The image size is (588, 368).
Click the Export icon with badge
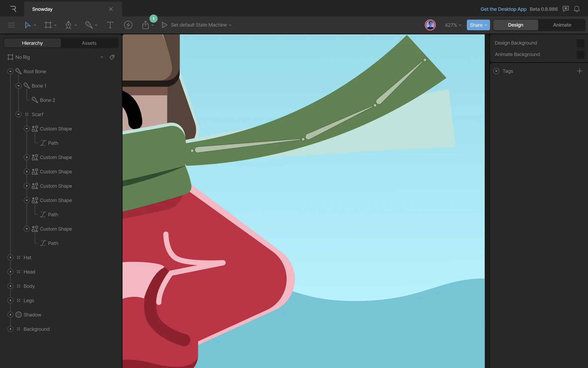tap(145, 25)
